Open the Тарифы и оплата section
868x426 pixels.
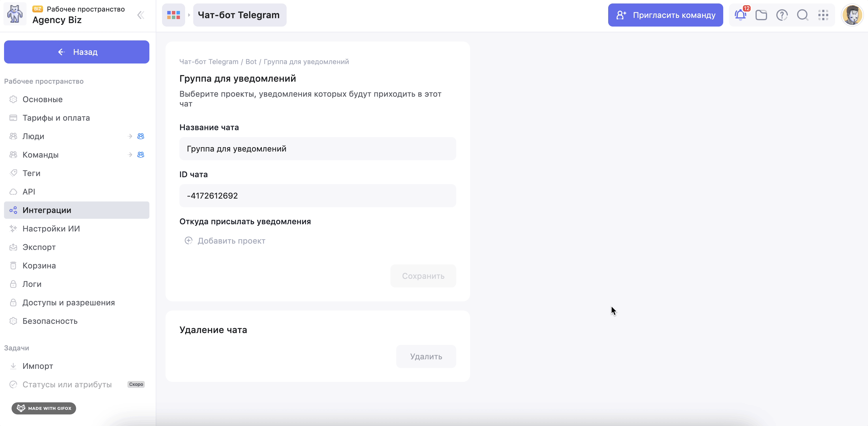(56, 118)
